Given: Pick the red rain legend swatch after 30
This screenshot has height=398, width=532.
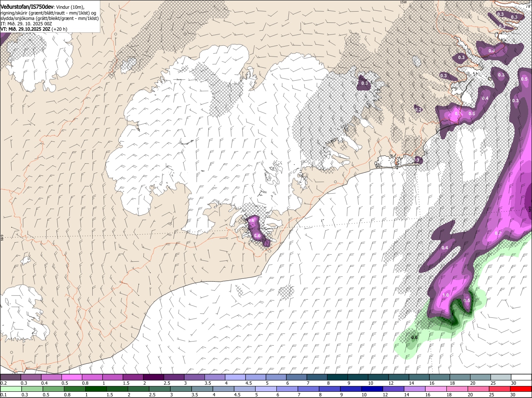Looking at the screenshot, I should point(521,389).
